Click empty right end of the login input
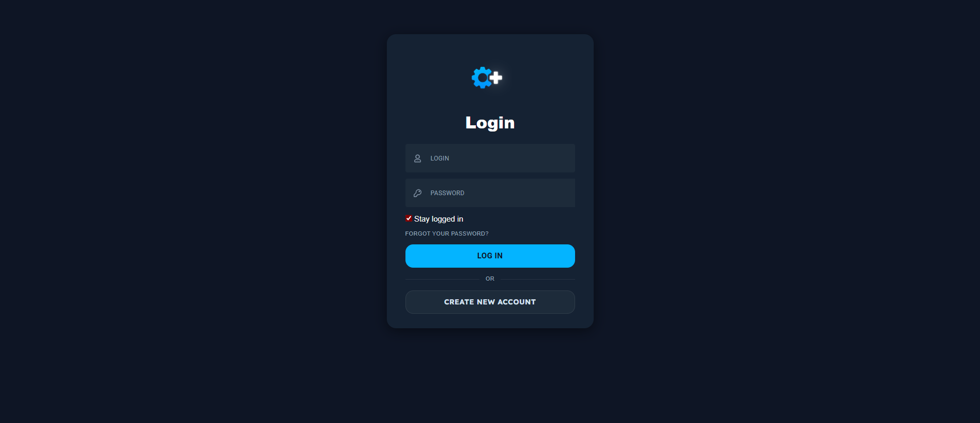Image resolution: width=980 pixels, height=423 pixels. [x=548, y=158]
